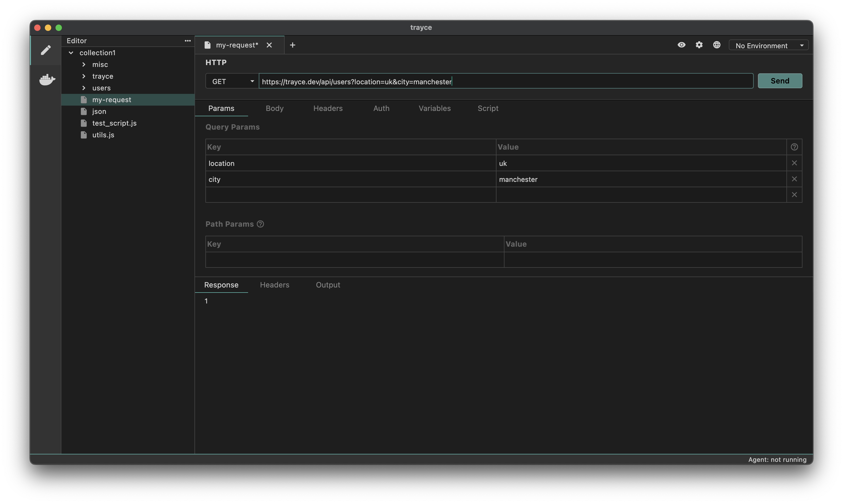Click the file icon beside json
This screenshot has width=843, height=504.
[x=83, y=111]
